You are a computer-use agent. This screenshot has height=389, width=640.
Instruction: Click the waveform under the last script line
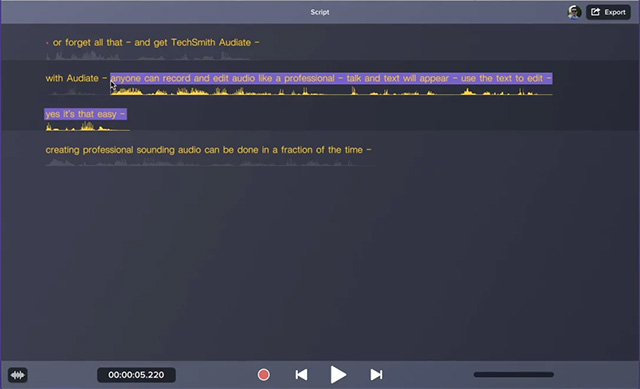tap(210, 163)
